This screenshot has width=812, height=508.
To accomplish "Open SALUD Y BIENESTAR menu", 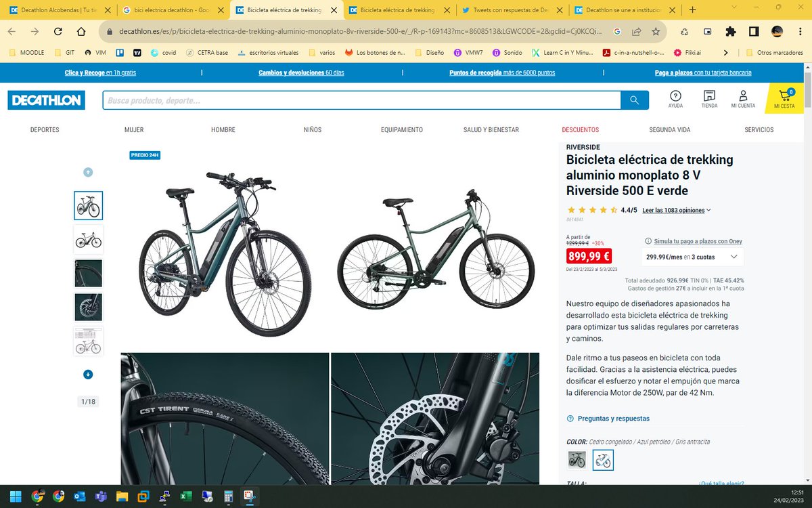I will pyautogui.click(x=491, y=129).
